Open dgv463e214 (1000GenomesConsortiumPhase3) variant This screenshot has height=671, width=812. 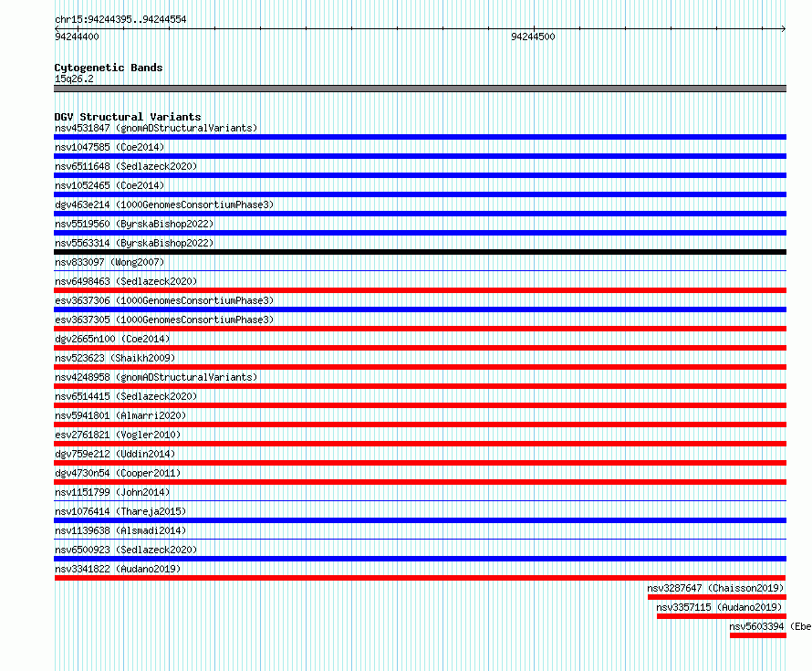tap(164, 204)
